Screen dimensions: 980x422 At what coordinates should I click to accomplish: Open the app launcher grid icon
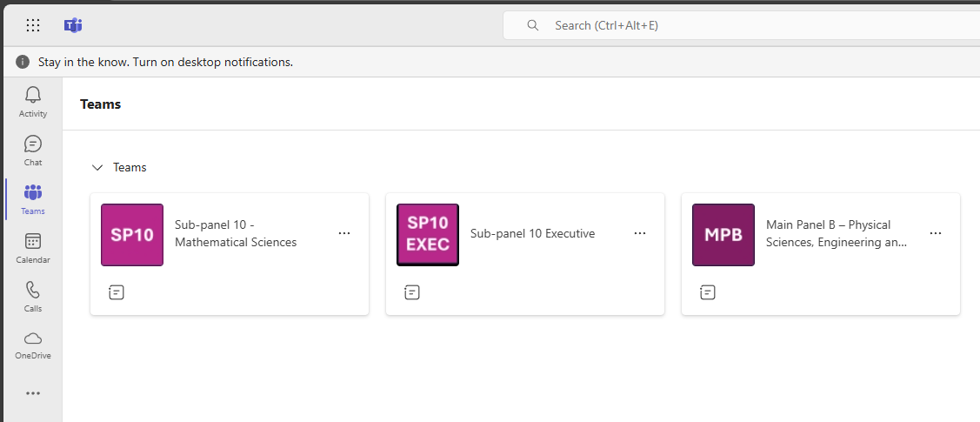point(33,25)
